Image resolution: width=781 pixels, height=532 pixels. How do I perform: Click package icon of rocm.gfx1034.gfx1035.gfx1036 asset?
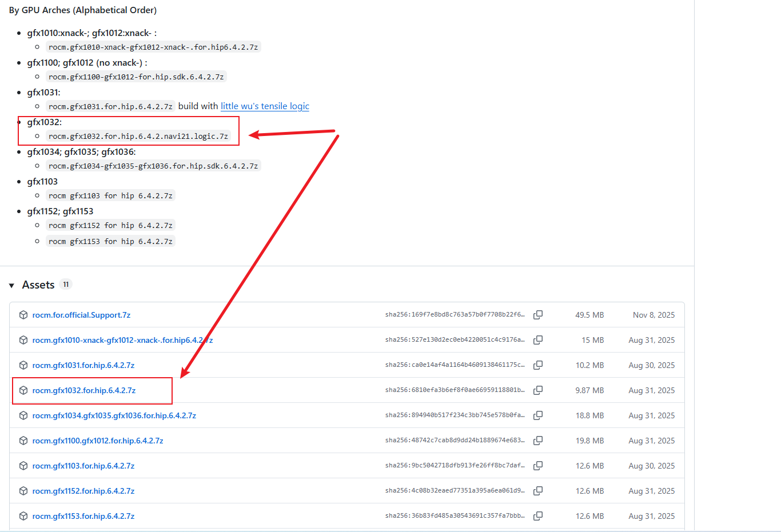coord(23,415)
